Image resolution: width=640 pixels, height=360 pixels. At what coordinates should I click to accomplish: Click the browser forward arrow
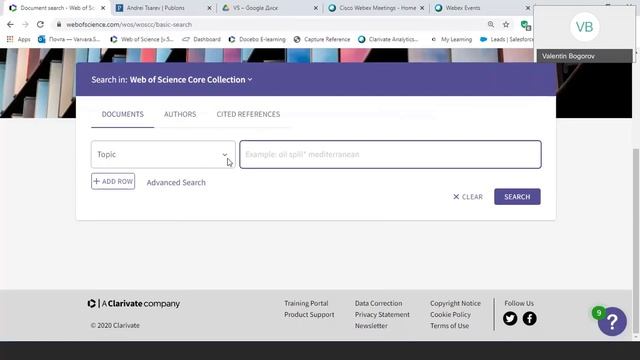coord(25,24)
